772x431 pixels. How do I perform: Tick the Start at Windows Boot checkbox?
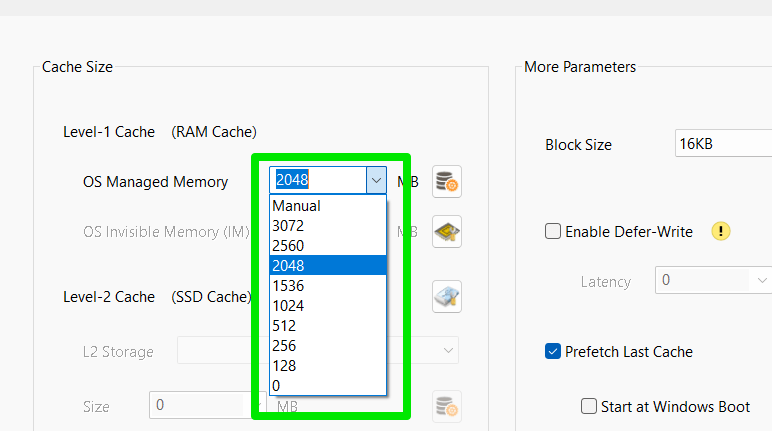[589, 407]
